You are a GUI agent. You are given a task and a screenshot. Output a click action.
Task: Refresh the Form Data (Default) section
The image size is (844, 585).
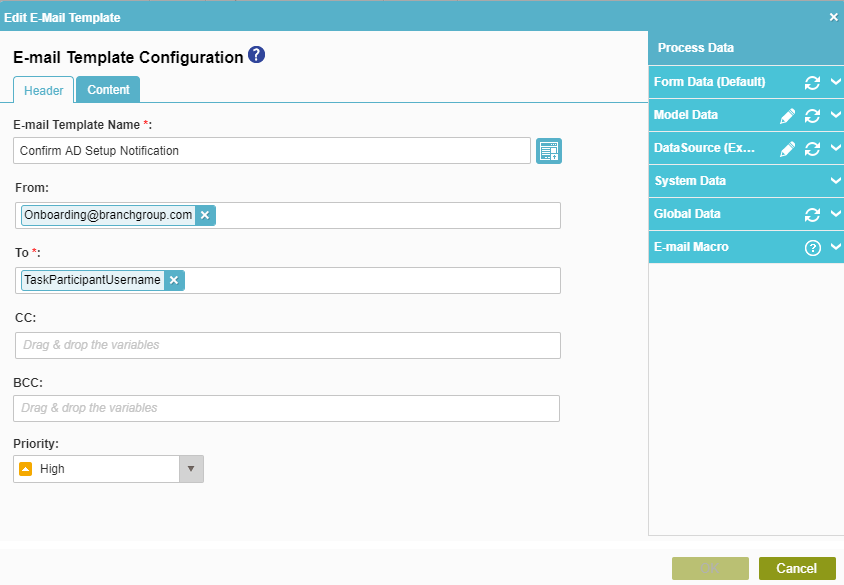click(812, 83)
